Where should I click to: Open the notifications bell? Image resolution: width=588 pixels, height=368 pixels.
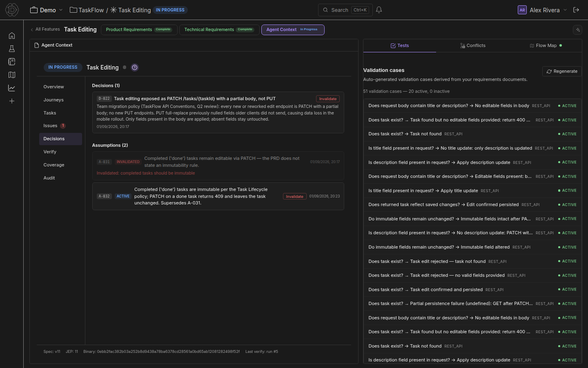tap(379, 10)
